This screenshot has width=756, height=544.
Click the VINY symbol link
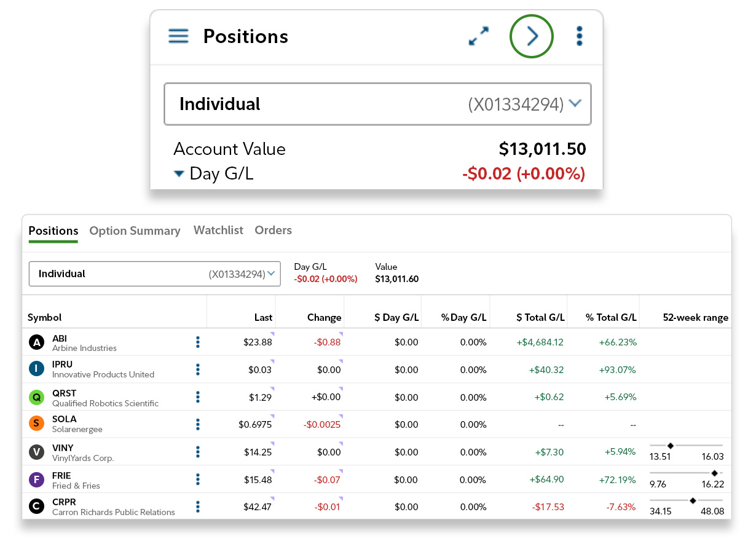coord(63,448)
